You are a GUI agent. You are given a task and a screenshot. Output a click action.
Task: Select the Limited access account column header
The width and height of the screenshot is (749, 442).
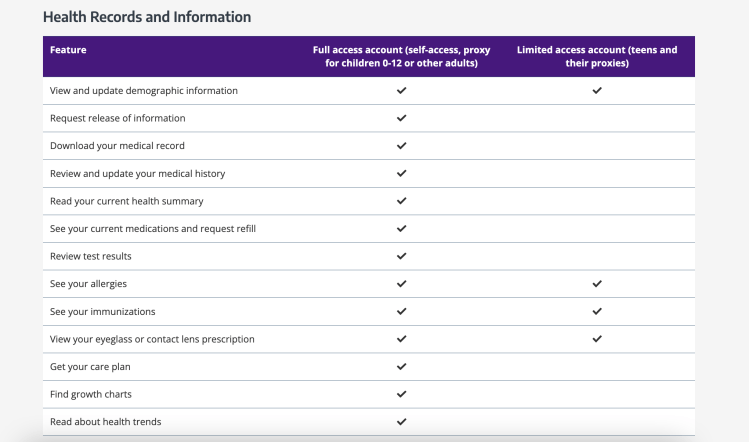(597, 56)
